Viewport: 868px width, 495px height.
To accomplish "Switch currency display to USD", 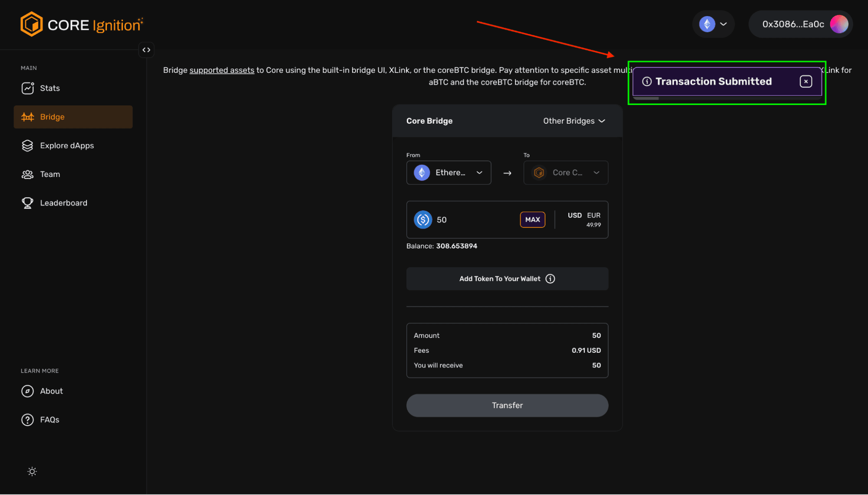I will click(x=574, y=215).
